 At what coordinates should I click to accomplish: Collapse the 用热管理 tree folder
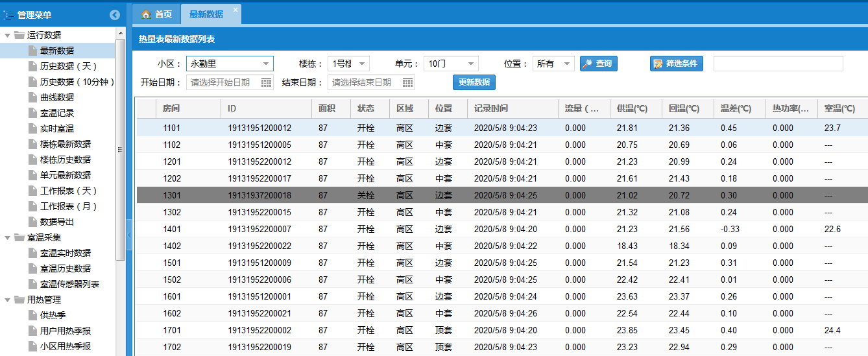point(8,300)
